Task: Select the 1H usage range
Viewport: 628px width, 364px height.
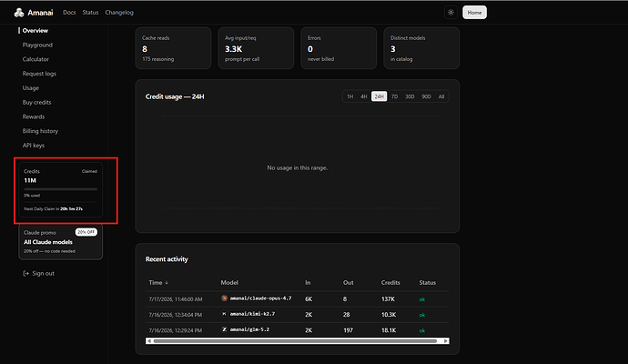Action: click(350, 96)
